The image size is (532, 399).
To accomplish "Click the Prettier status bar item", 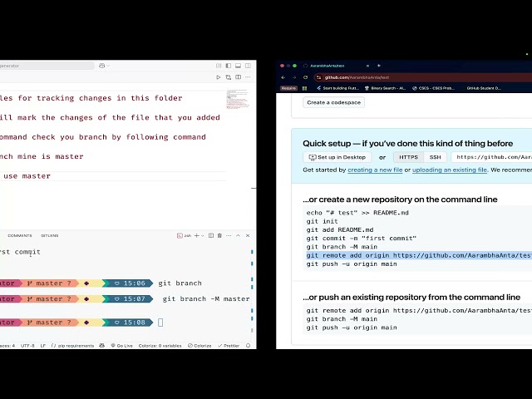I will click(229, 346).
